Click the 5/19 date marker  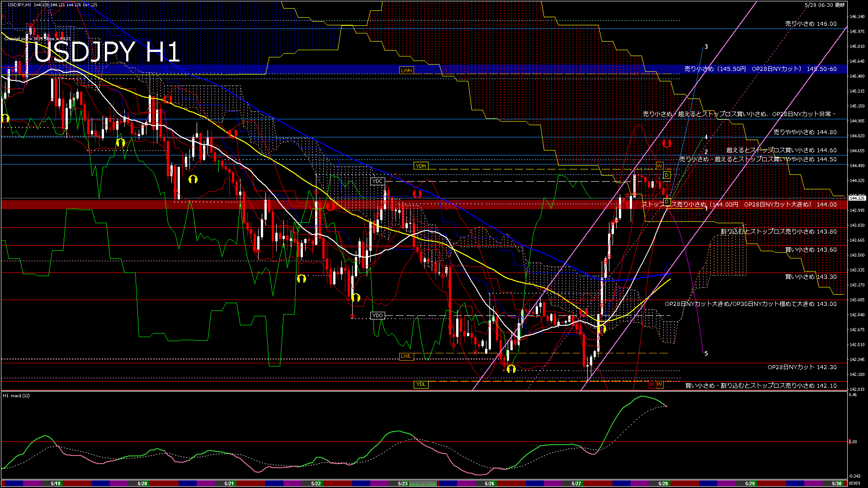(x=56, y=483)
